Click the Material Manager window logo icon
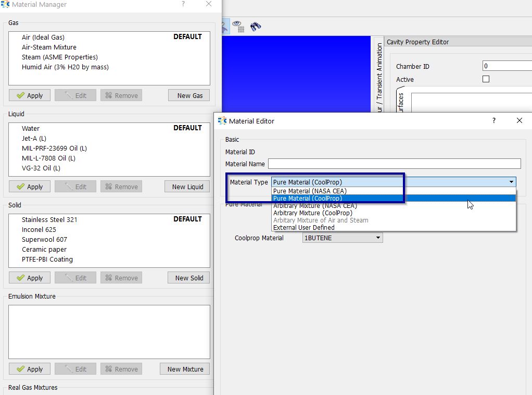 [5, 4]
